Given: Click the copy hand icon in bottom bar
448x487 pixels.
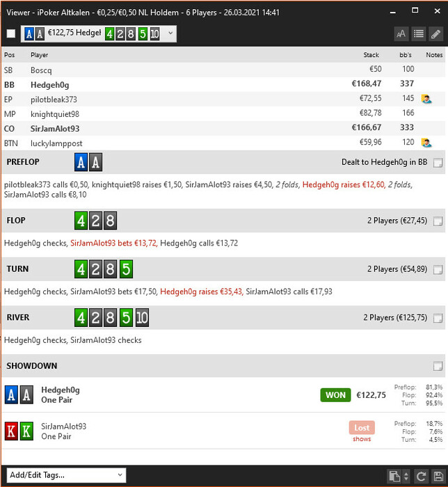Looking at the screenshot, I should [394, 476].
